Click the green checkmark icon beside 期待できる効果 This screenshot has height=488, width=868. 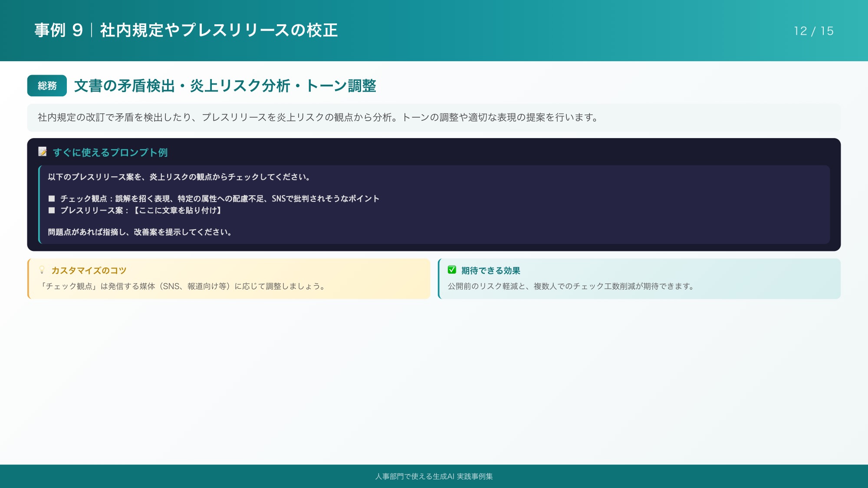452,270
